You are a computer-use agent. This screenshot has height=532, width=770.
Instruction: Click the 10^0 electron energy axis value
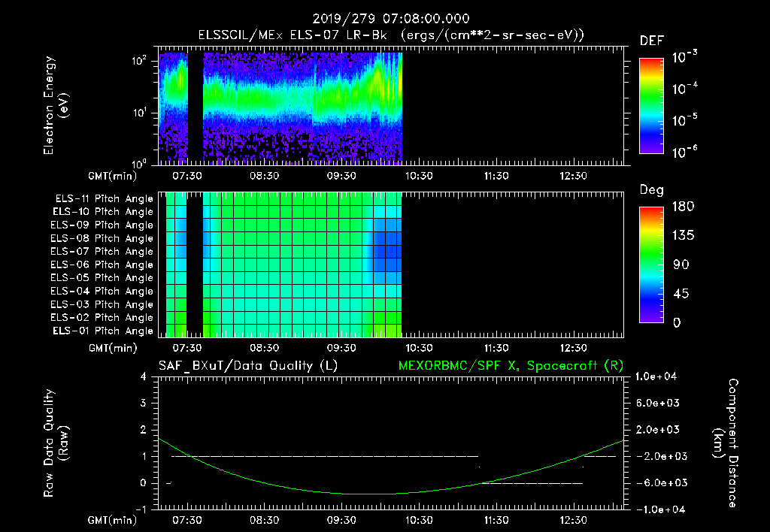(x=139, y=163)
